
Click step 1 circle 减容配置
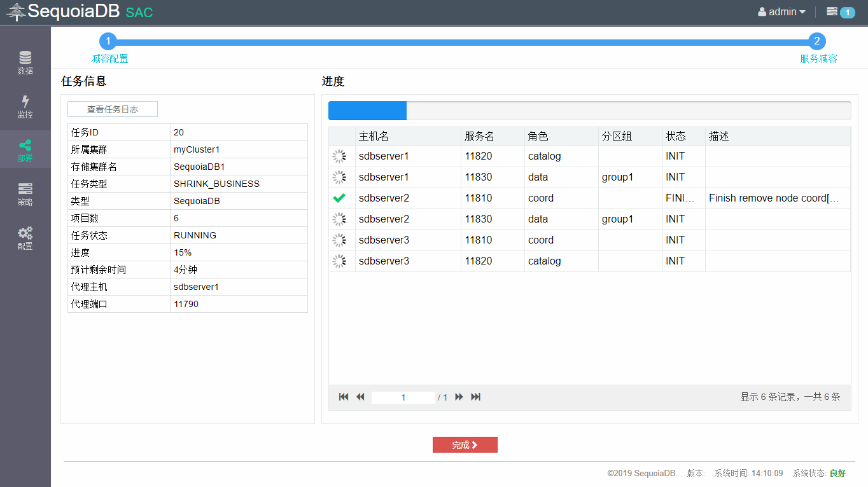tap(109, 41)
